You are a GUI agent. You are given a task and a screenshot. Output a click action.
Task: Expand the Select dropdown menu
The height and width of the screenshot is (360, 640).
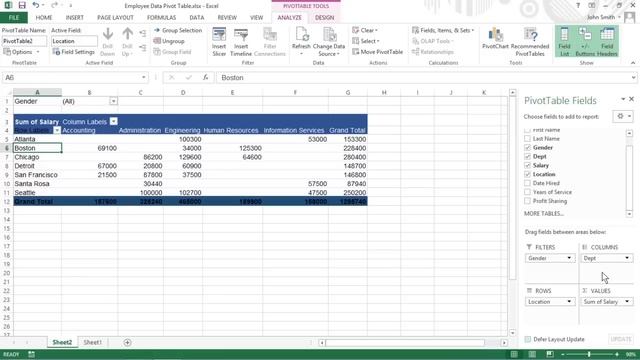click(x=366, y=41)
